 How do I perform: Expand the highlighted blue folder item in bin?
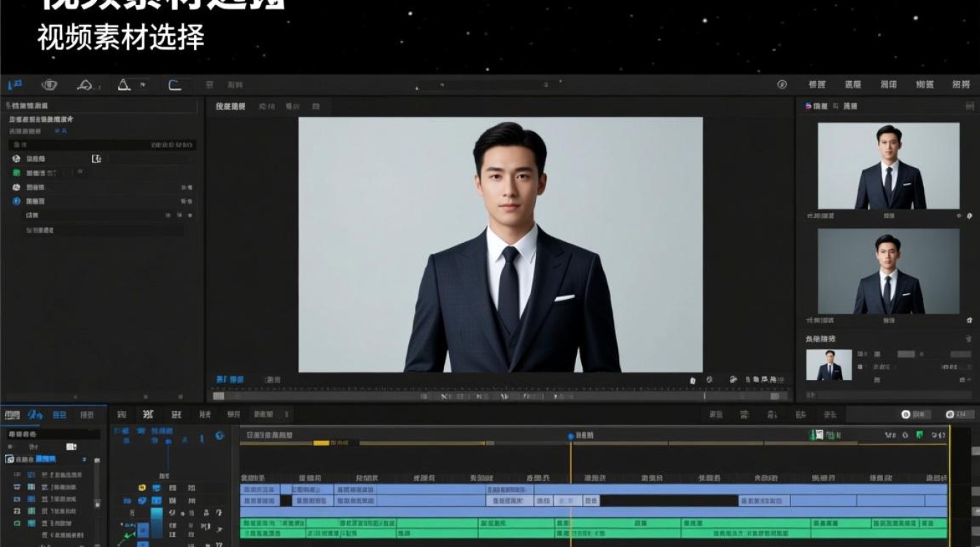pyautogui.click(x=46, y=459)
